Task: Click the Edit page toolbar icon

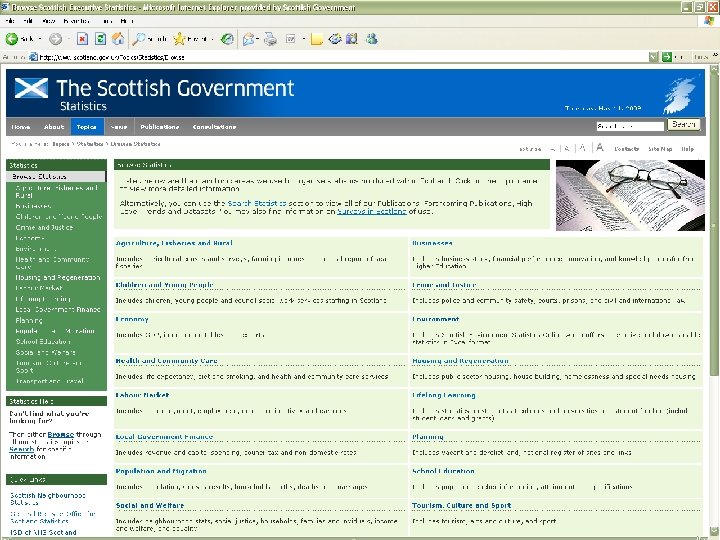Action: point(291,39)
